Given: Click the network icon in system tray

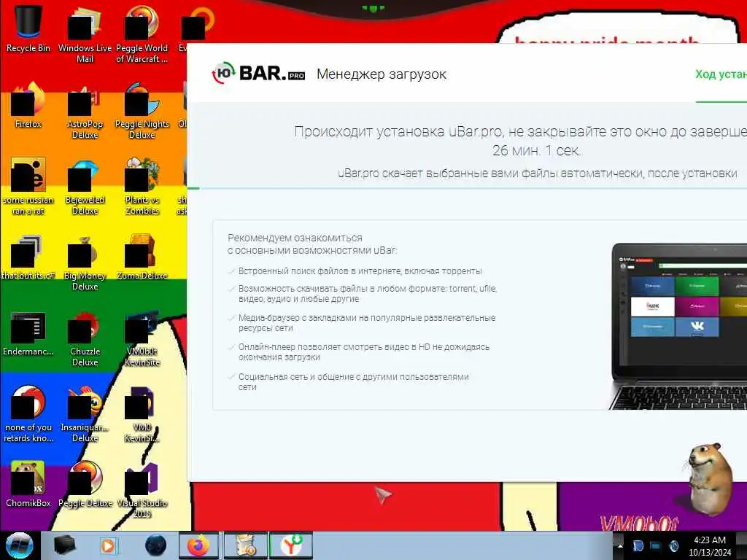Looking at the screenshot, I should [655, 545].
